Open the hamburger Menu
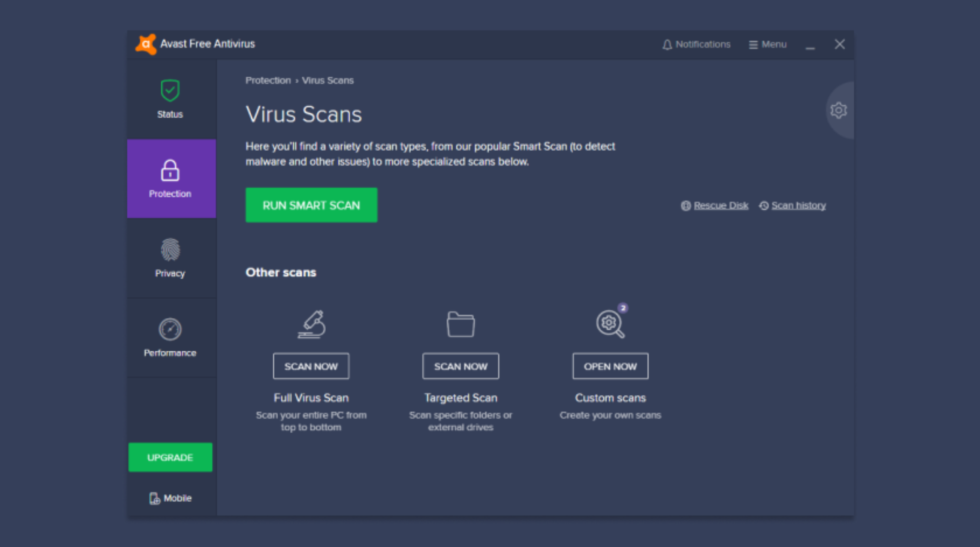This screenshot has width=980, height=547. tap(768, 45)
